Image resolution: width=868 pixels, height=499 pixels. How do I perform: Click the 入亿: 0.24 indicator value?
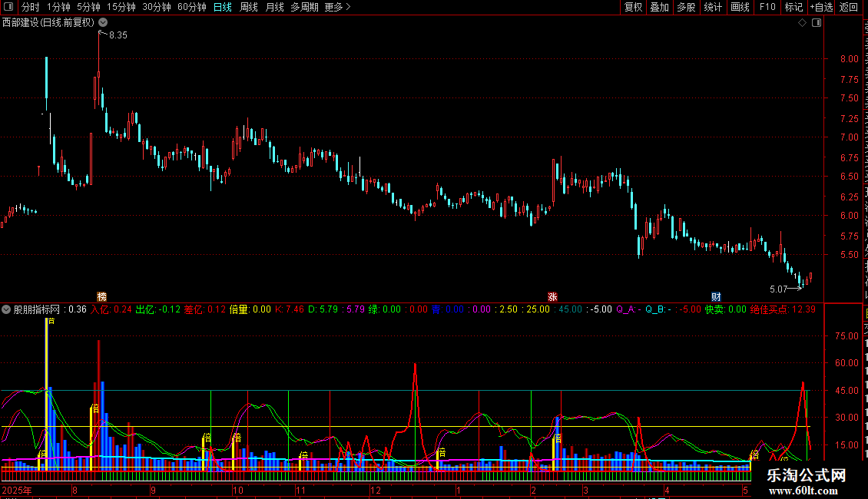tap(111, 309)
